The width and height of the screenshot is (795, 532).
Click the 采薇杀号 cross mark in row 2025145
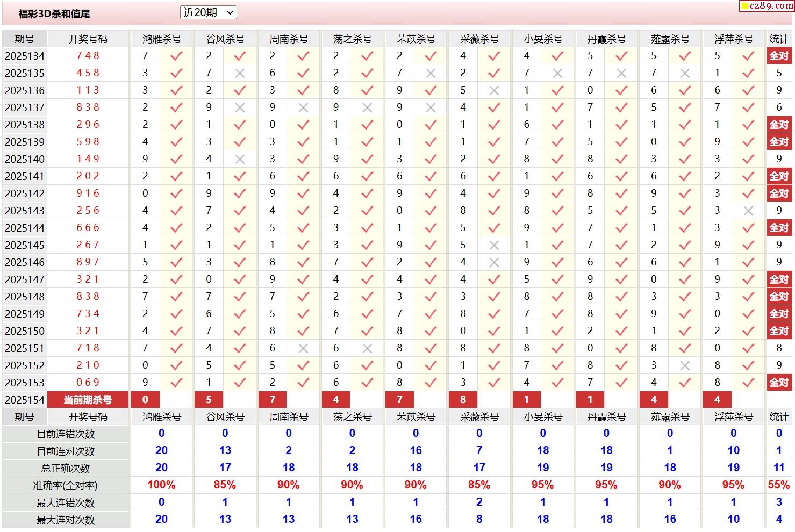pos(494,245)
